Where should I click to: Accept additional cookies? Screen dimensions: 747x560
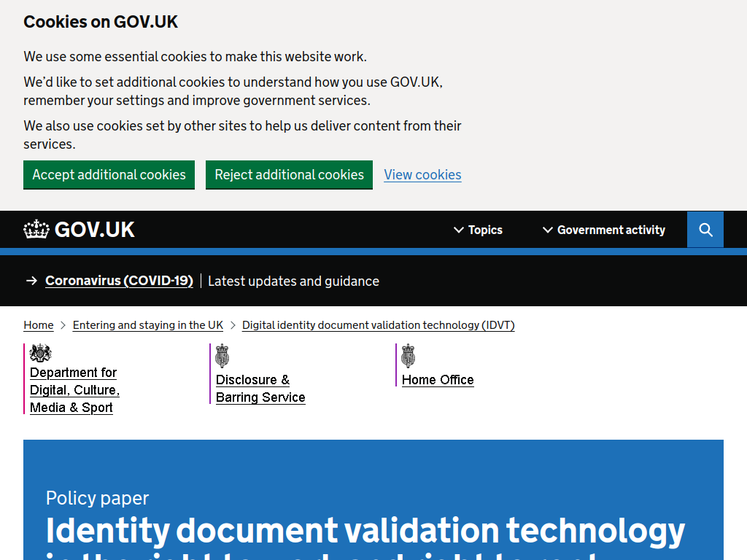(109, 175)
